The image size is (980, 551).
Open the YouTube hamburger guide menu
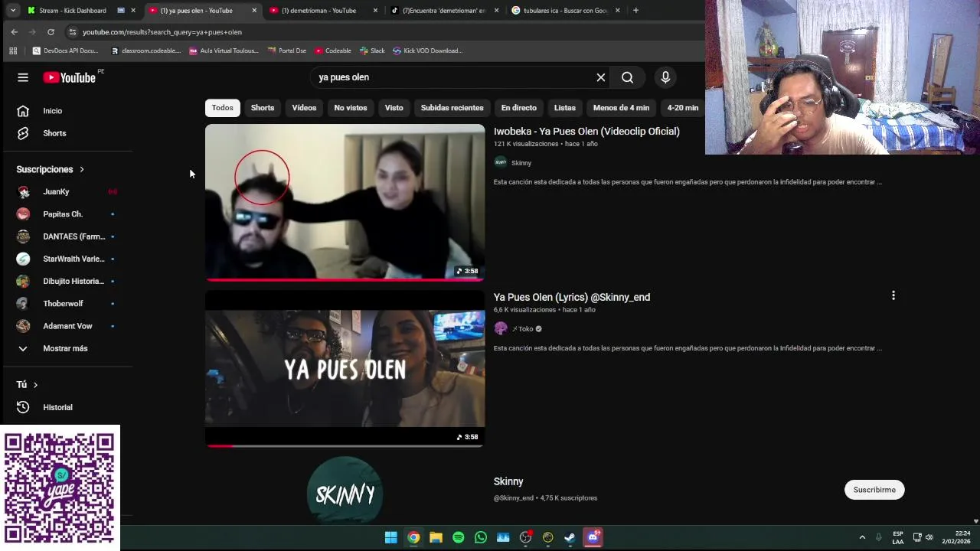23,77
